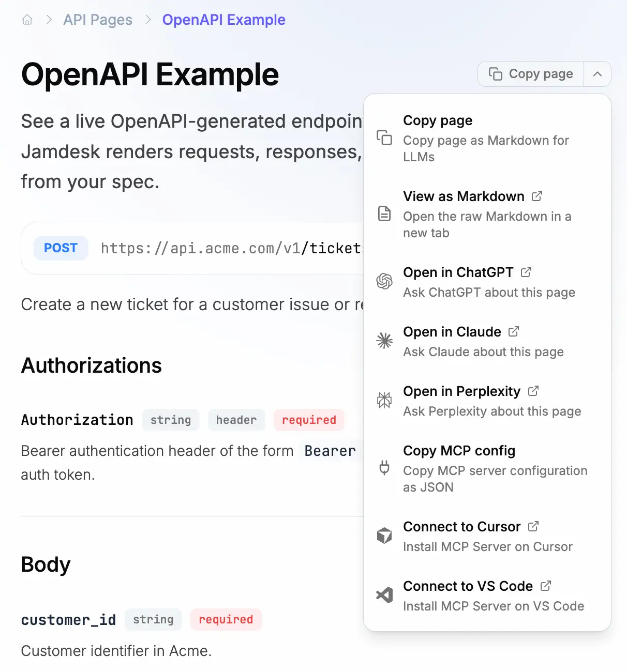Click the ChatGPT logo icon in the menu
The image size is (627, 672).
[384, 282]
